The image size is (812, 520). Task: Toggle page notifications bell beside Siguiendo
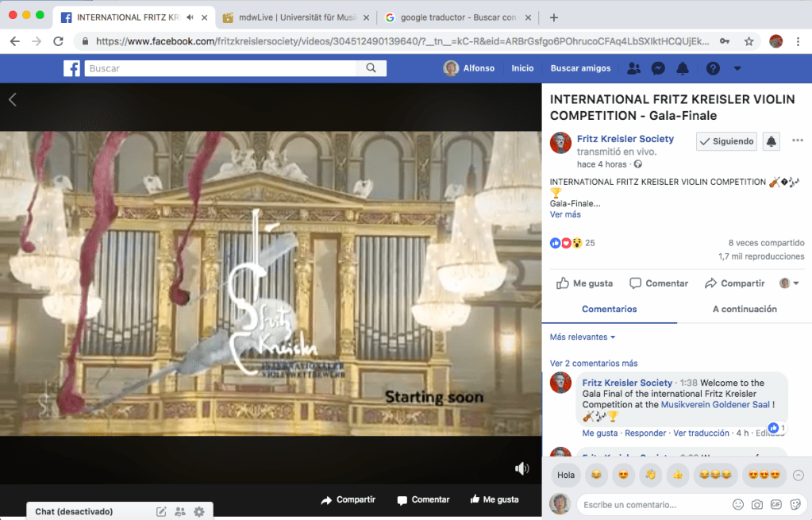(x=771, y=141)
